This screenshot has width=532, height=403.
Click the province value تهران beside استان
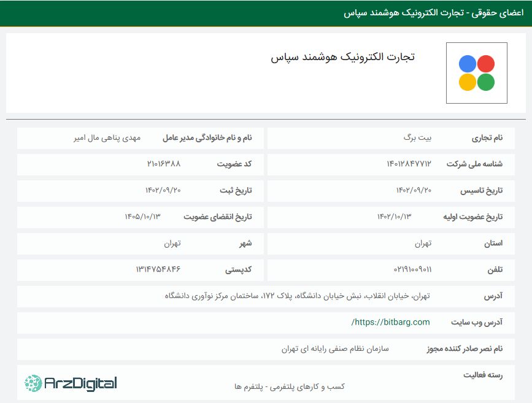click(423, 244)
